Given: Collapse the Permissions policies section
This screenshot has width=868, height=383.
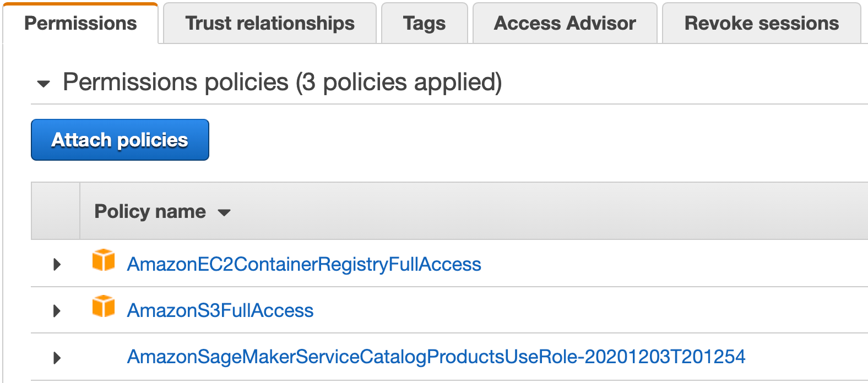Looking at the screenshot, I should [44, 84].
